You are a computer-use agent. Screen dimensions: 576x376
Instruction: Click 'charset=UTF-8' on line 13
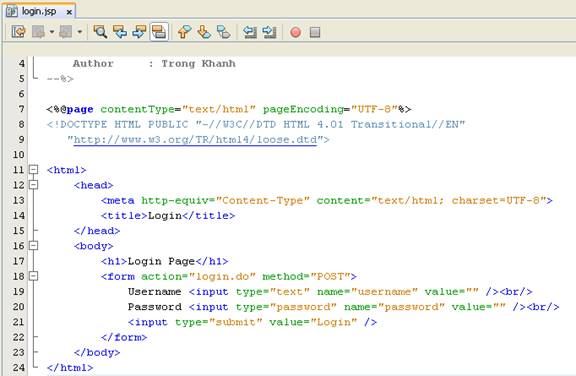tap(496, 200)
